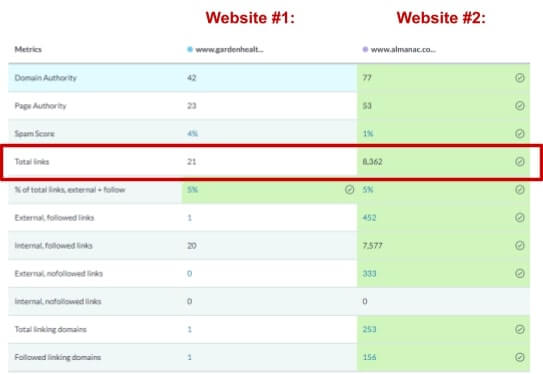Viewport: 543px width, 374px height.
Task: Click almanac Spam Score value 1%
Action: click(x=368, y=134)
